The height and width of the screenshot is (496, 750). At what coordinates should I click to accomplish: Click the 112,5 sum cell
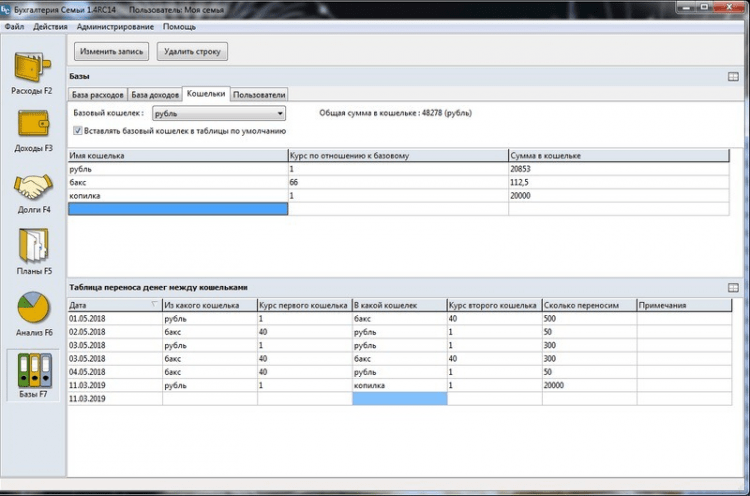619,182
